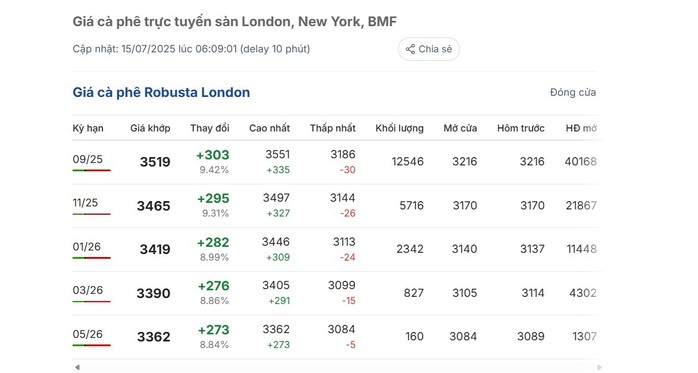Click the right arrow of horizontal scrollbar

point(599,367)
